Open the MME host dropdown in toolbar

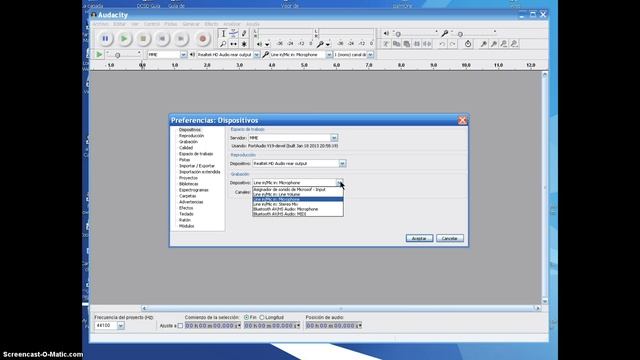pos(183,55)
